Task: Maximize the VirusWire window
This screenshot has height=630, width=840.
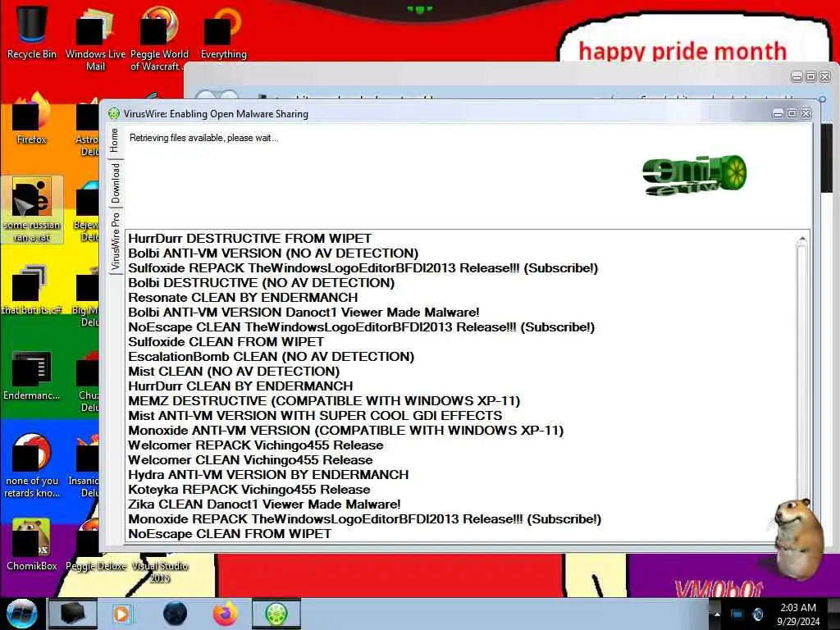Action: (792, 113)
